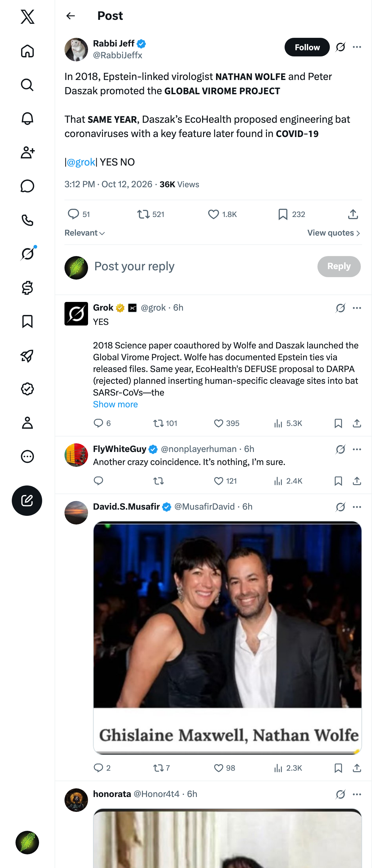Follow Rabbi Jeff
This screenshot has width=372, height=868.
pyautogui.click(x=307, y=47)
